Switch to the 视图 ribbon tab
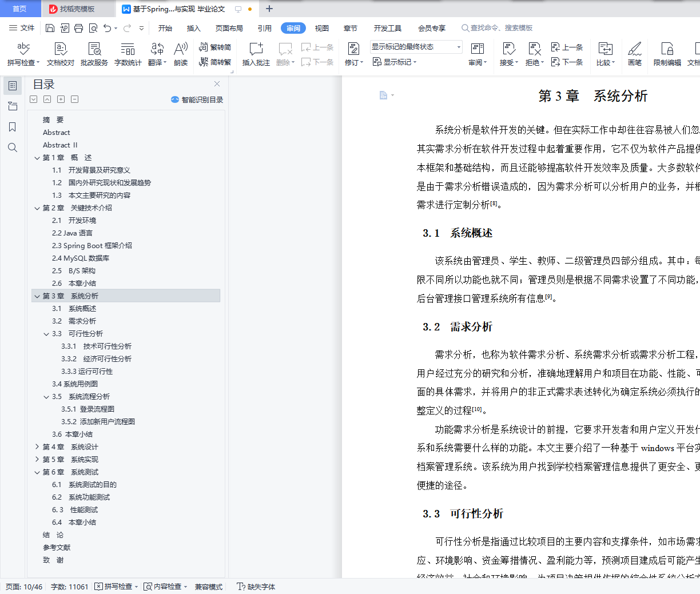This screenshot has width=700, height=594. [322, 28]
